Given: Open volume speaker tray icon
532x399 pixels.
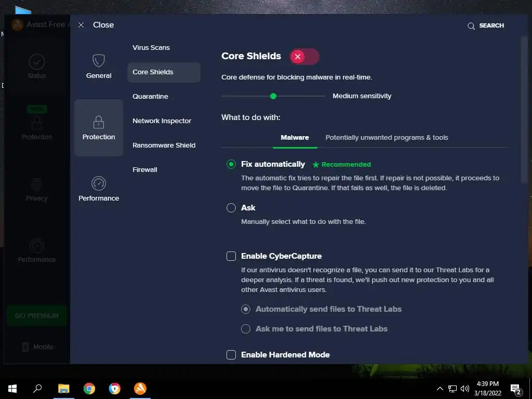Looking at the screenshot, I should pos(465,389).
